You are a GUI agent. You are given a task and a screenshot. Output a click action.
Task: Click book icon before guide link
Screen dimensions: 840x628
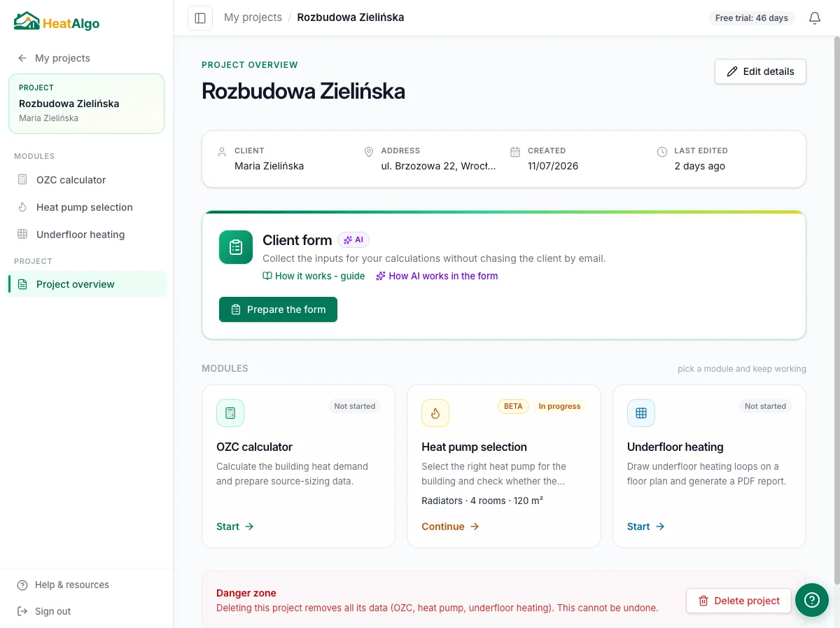[x=267, y=276]
